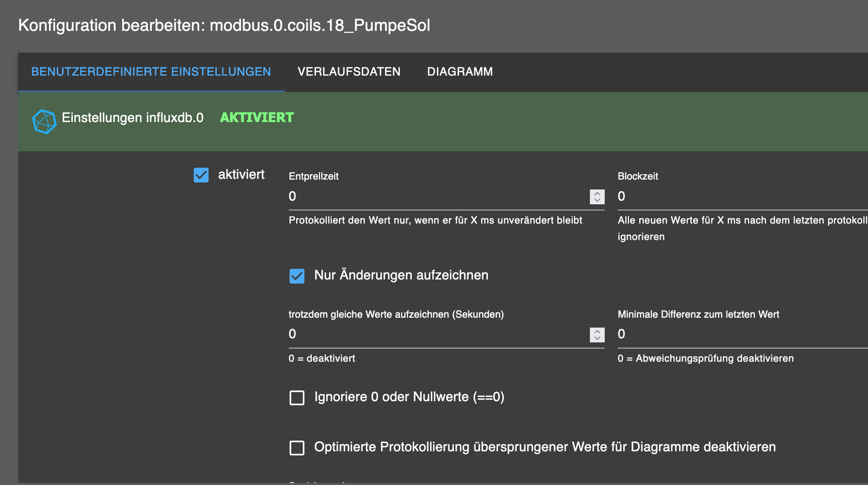Check Optimierte Protokollierung übersprungener Werte deaktivieren

pyautogui.click(x=296, y=448)
